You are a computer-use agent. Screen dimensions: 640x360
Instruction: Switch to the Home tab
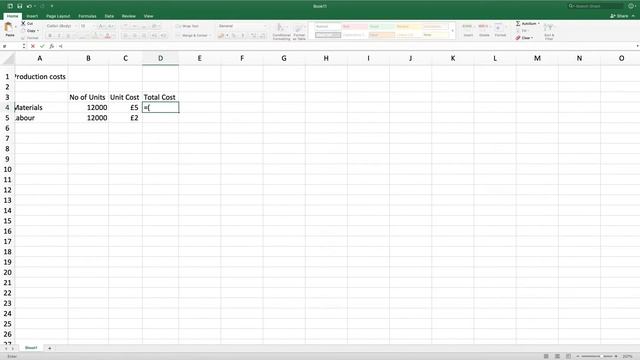12,16
